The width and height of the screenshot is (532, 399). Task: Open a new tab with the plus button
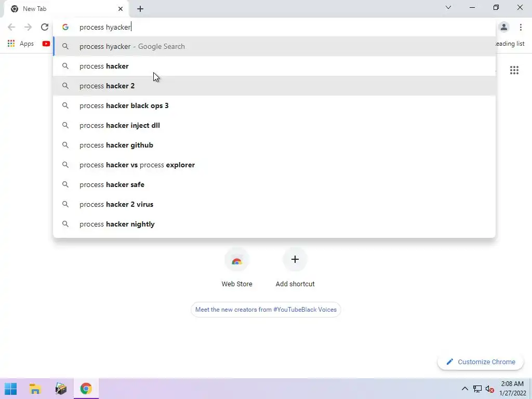coord(140,9)
